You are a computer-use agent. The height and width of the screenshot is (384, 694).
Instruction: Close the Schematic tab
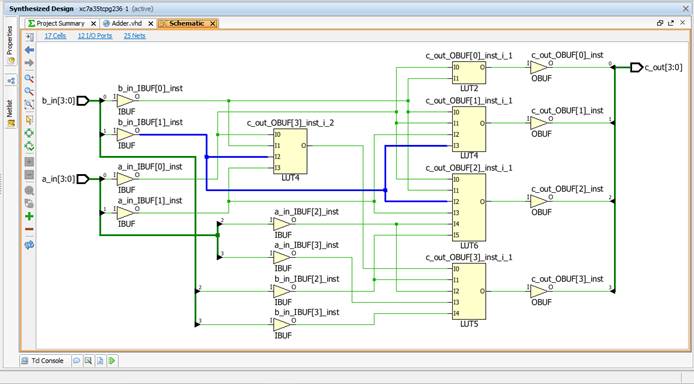tap(213, 23)
